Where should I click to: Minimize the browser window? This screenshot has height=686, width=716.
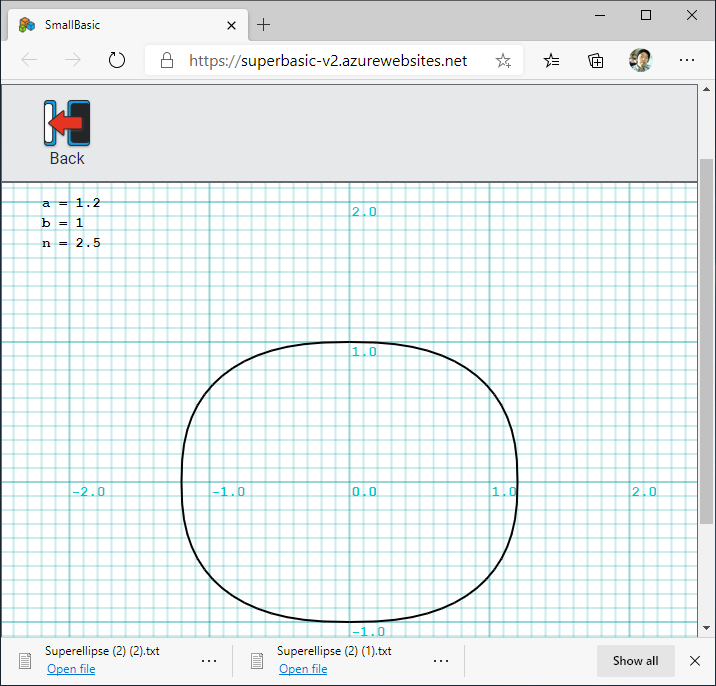600,16
